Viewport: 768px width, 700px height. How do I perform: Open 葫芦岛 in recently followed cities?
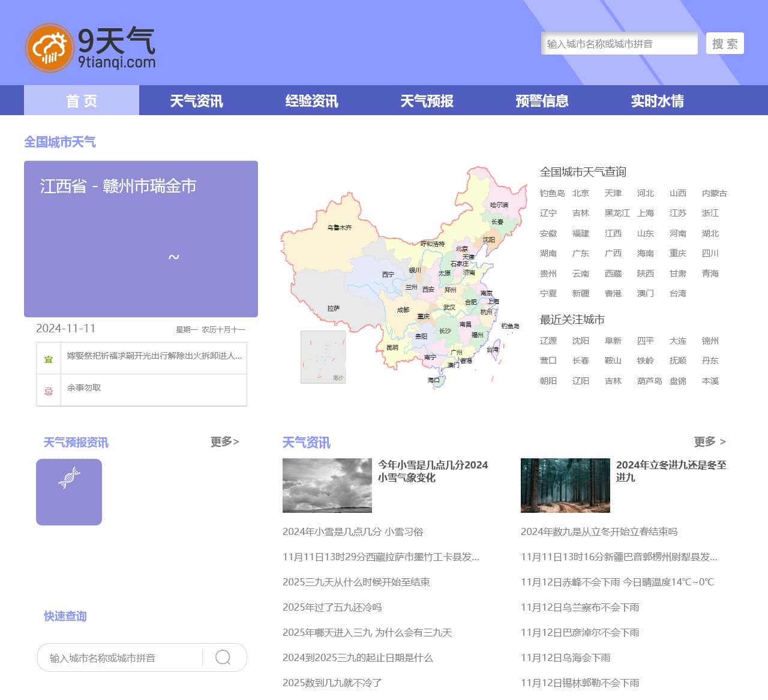pos(649,381)
